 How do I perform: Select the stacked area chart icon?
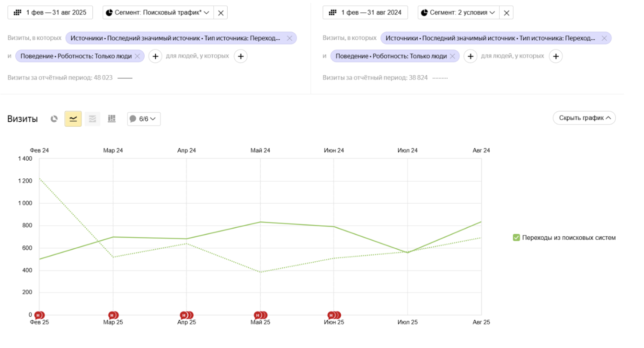coord(92,119)
